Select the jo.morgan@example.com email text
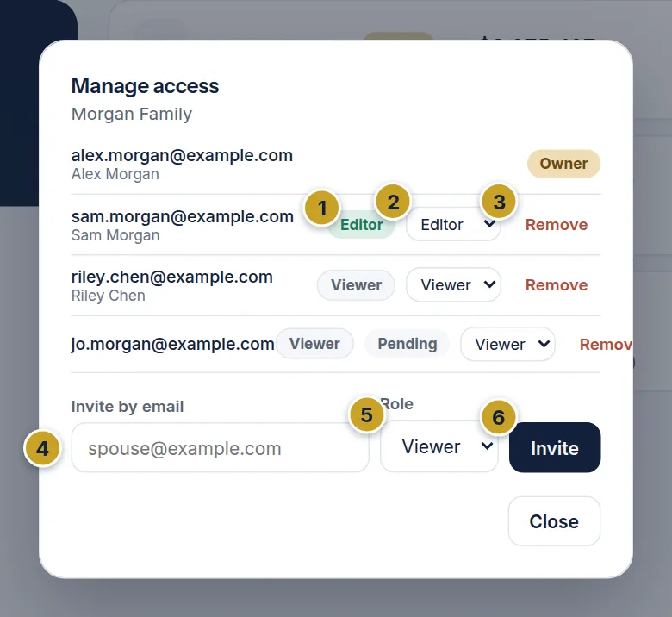The width and height of the screenshot is (672, 617). 172,345
